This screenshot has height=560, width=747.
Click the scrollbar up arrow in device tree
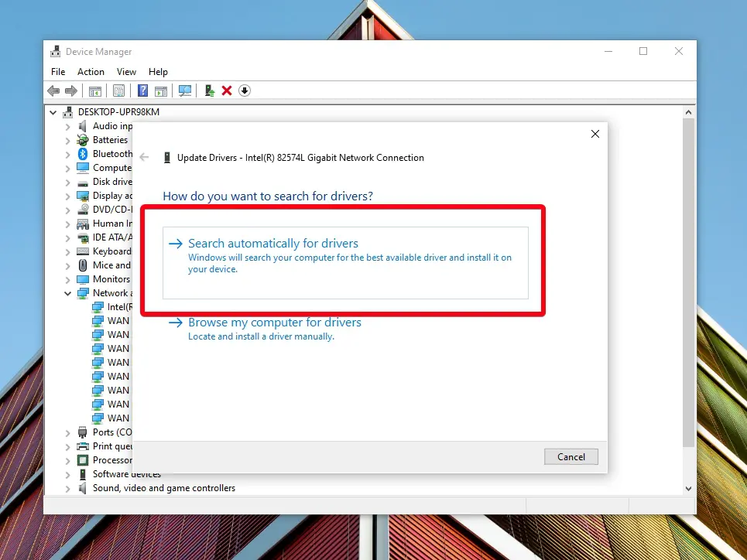[x=688, y=112]
